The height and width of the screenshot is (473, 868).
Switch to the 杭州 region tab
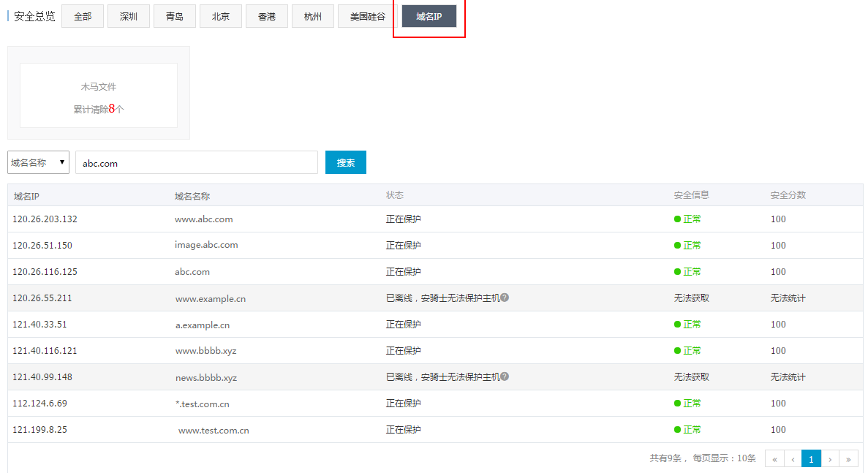(x=313, y=16)
